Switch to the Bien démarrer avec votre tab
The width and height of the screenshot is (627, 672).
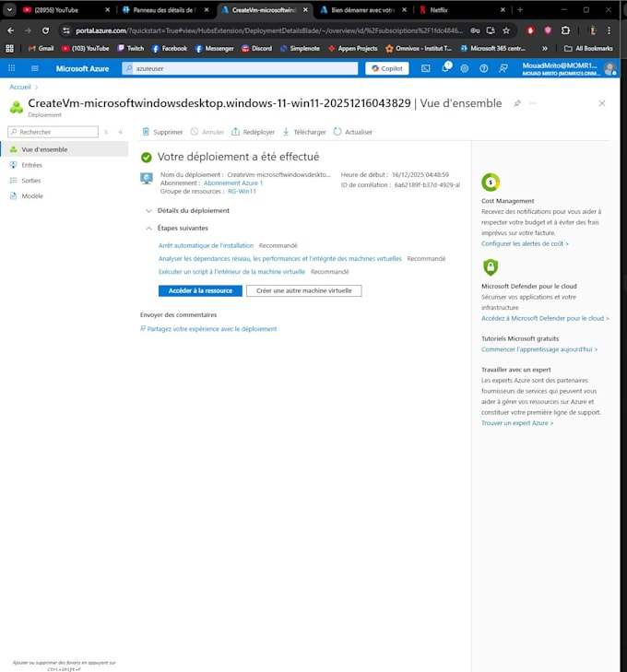pyautogui.click(x=361, y=10)
